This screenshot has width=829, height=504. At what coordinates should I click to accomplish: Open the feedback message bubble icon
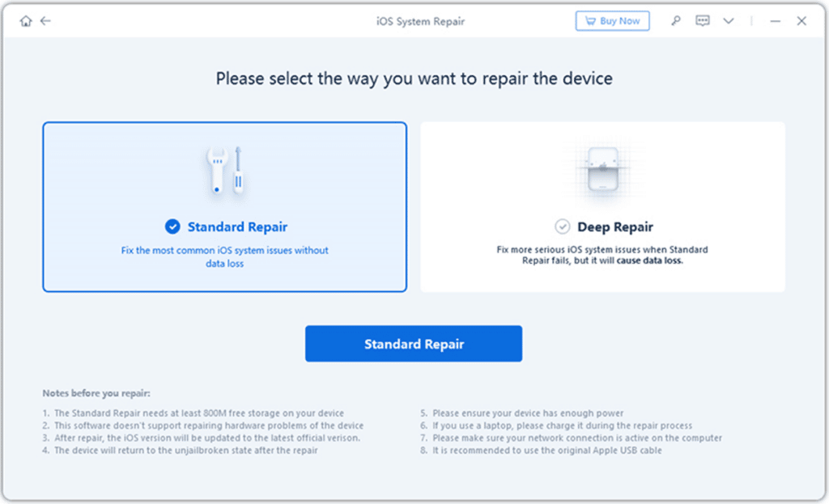(701, 21)
